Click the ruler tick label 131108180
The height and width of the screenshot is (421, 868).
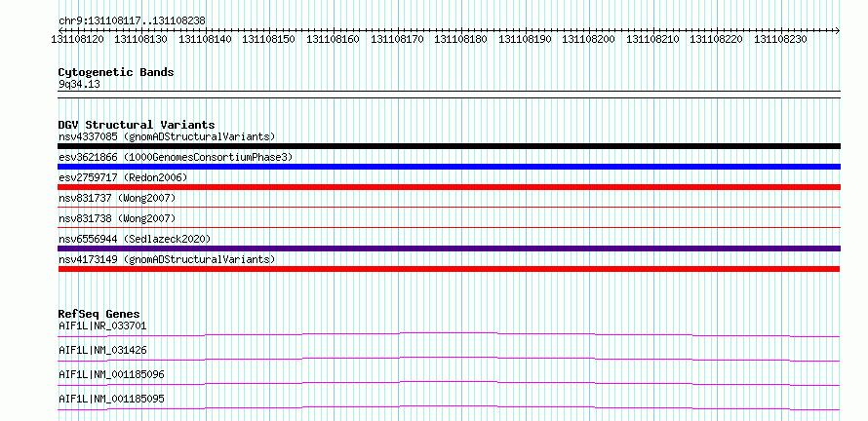coord(460,39)
